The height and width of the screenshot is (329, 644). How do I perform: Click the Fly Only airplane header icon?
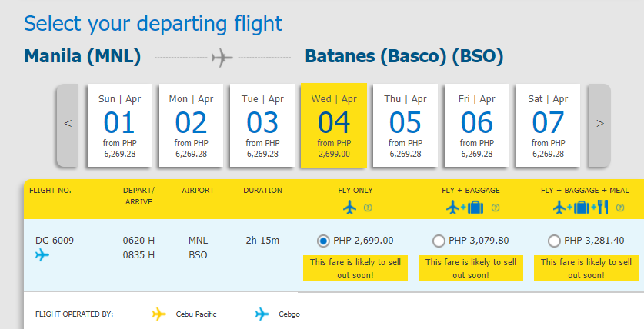[350, 207]
